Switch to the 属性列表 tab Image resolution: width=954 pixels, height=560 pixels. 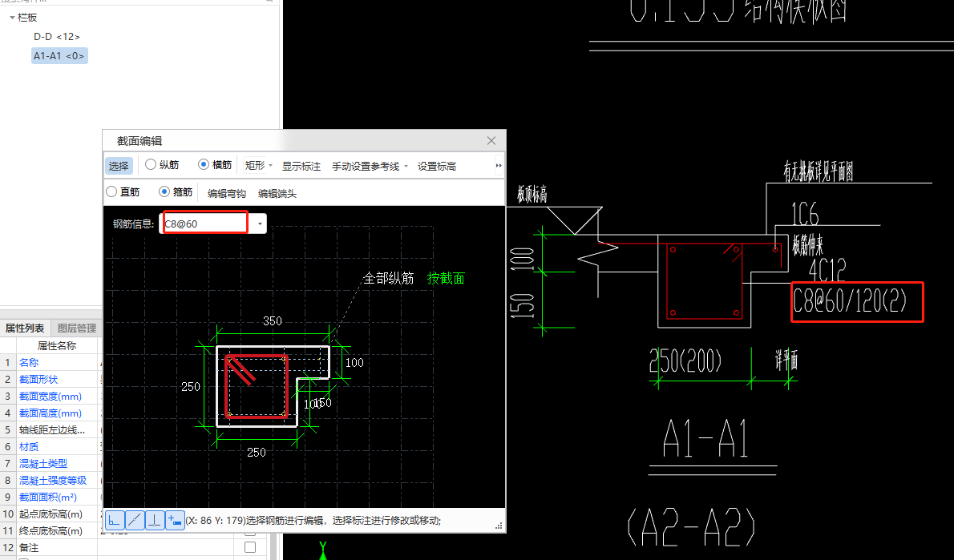25,328
